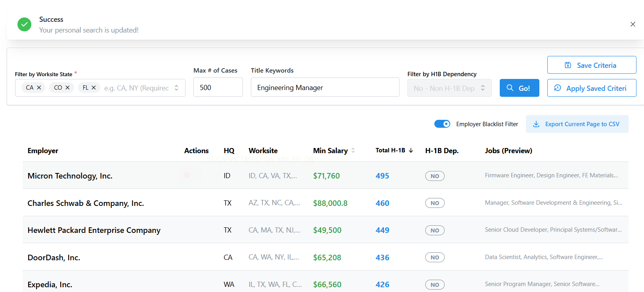The width and height of the screenshot is (644, 292).
Task: Click Hewlett Packard's $49,500 salary
Action: (x=327, y=230)
